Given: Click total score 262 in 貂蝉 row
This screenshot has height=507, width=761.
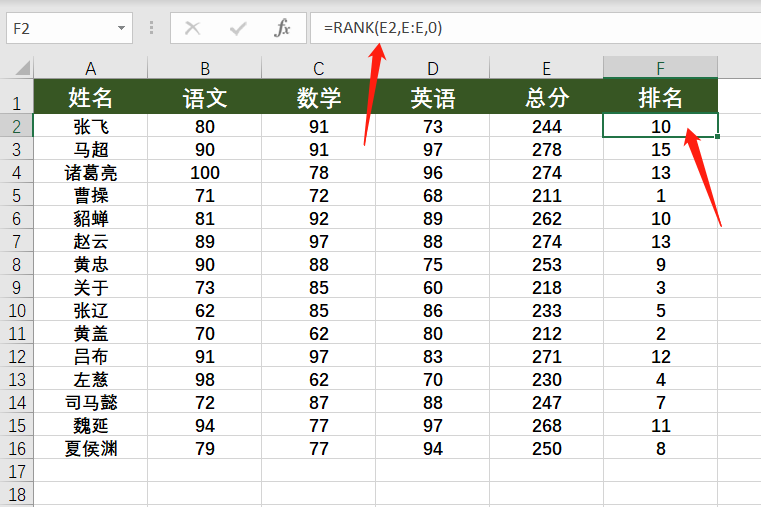Looking at the screenshot, I should (546, 218).
